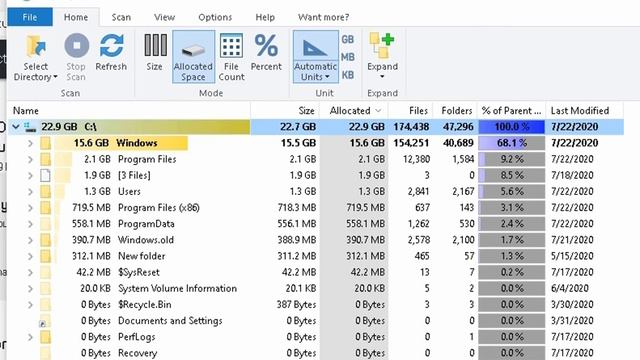Expand the PerfLogs folder
The width and height of the screenshot is (640, 360).
click(x=30, y=337)
